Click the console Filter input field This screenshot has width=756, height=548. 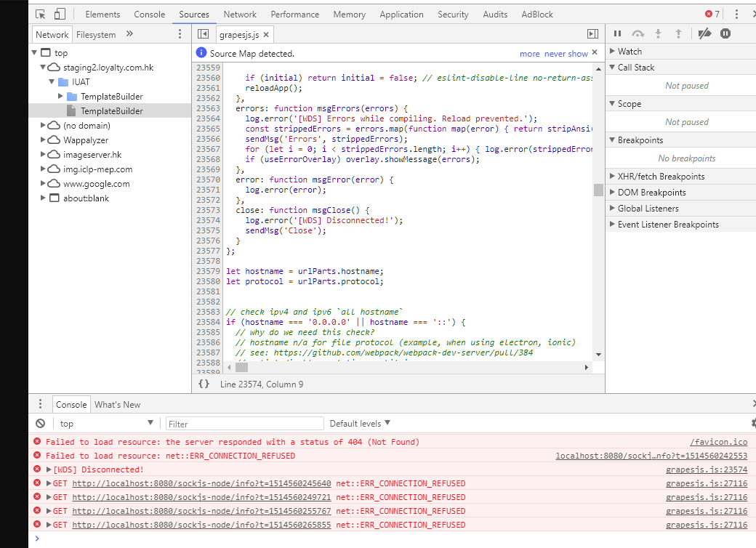[x=244, y=424]
